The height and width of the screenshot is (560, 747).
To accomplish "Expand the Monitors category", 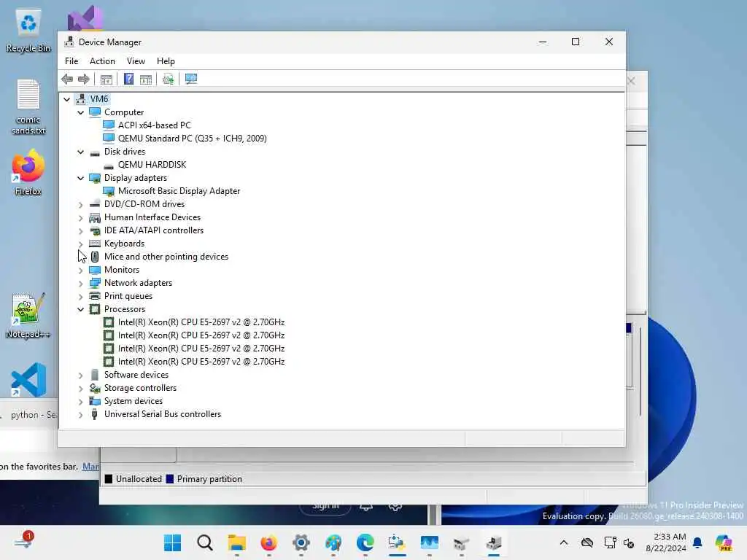I will tap(80, 270).
